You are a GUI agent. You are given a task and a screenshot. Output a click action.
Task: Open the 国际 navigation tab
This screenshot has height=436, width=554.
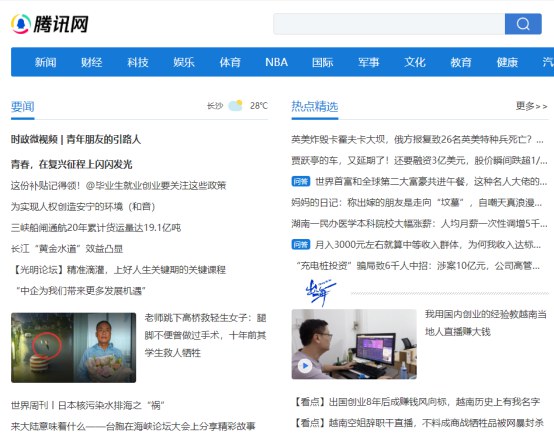323,62
